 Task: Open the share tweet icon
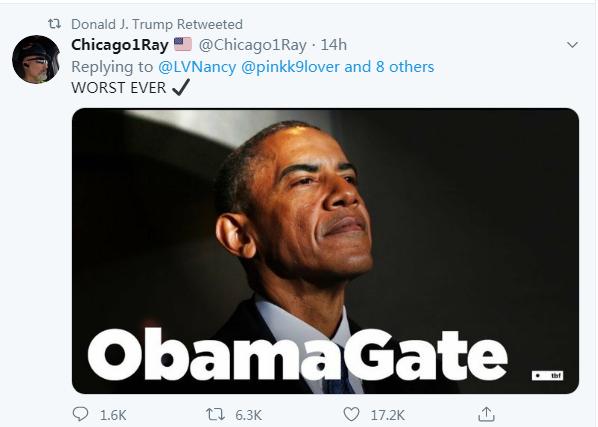point(486,414)
